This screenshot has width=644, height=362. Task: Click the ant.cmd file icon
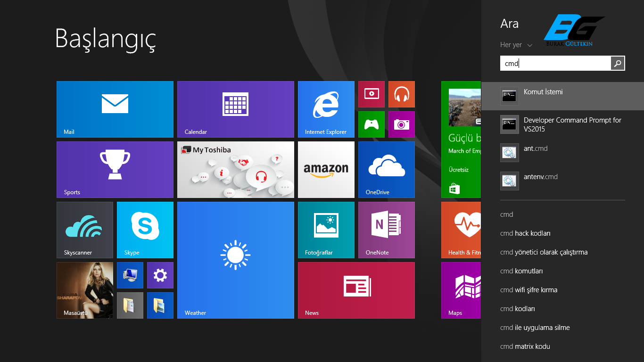(510, 153)
